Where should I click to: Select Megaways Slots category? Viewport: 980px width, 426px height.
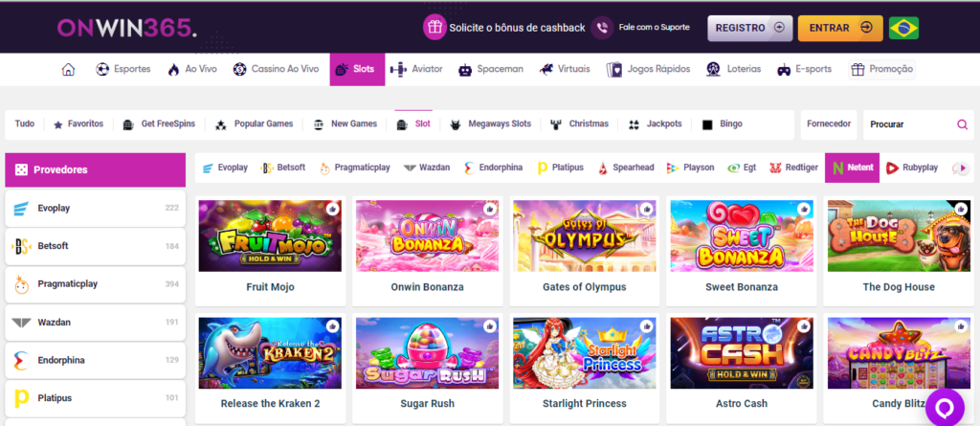pyautogui.click(x=490, y=123)
